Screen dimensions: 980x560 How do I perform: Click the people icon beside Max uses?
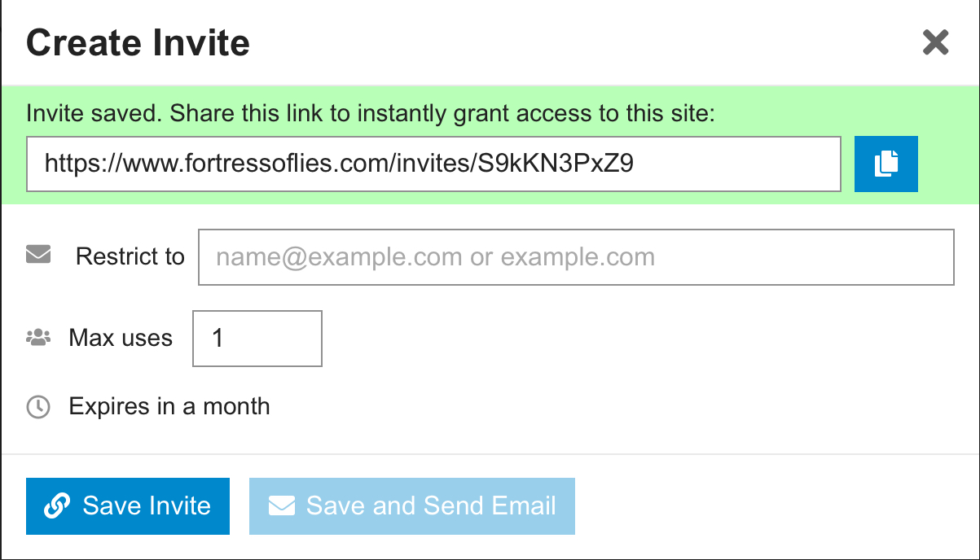tap(38, 338)
